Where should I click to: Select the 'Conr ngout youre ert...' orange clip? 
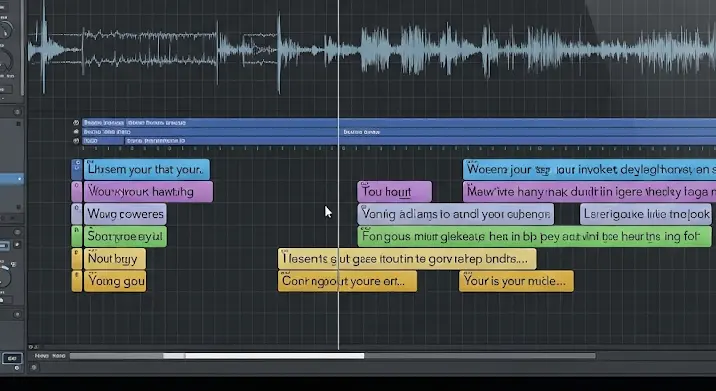[347, 281]
